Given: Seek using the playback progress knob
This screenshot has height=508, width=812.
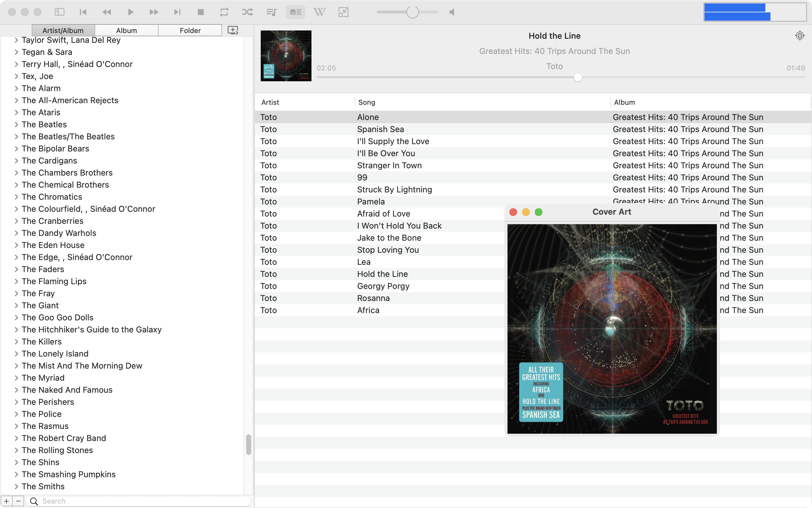Looking at the screenshot, I should point(578,77).
